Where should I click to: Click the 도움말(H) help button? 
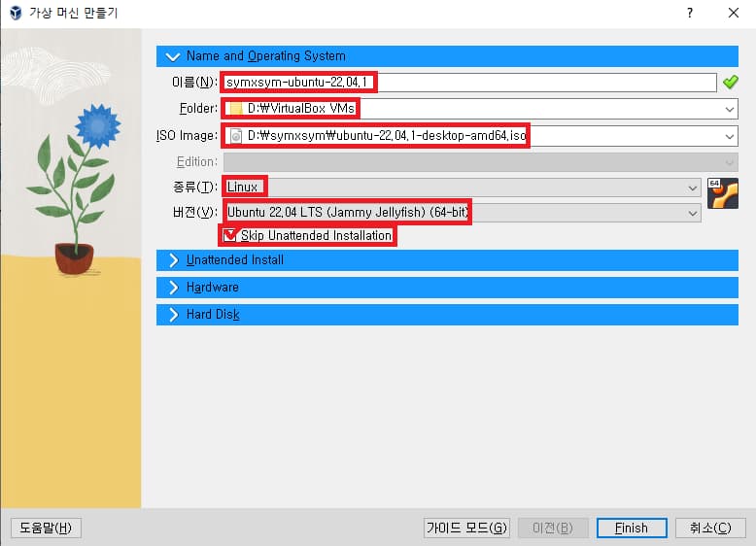pos(46,528)
